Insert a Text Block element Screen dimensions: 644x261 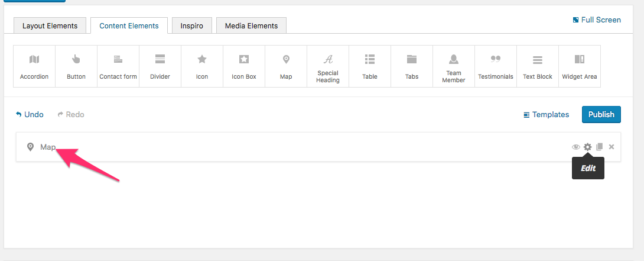(537, 66)
